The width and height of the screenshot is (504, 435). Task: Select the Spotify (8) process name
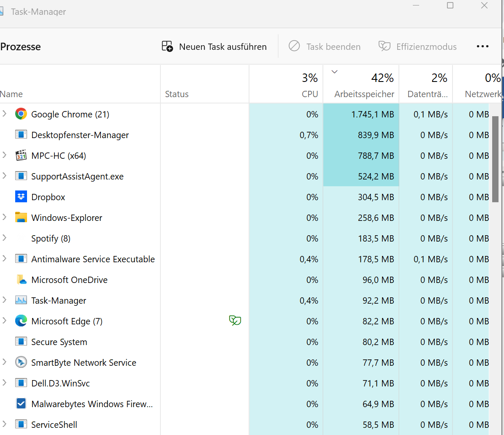pyautogui.click(x=51, y=239)
